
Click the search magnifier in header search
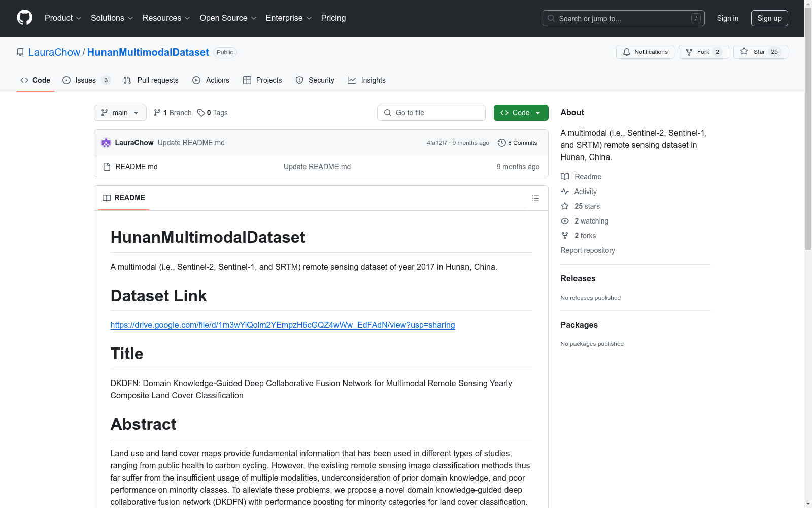[x=551, y=18]
